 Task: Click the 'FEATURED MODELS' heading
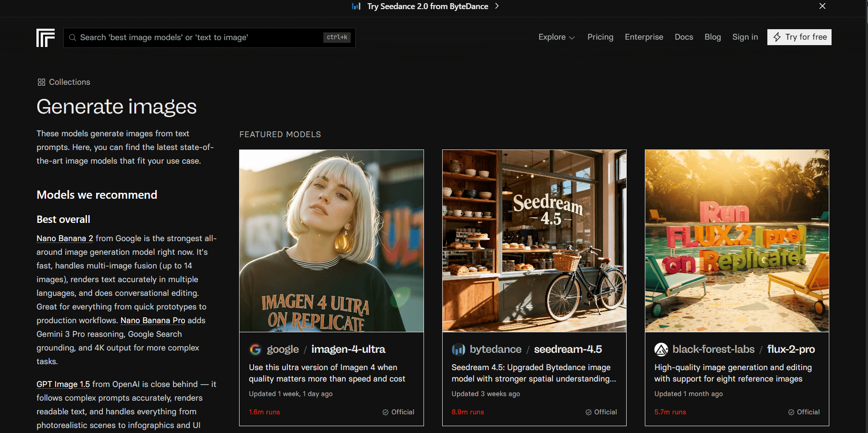[x=280, y=134]
